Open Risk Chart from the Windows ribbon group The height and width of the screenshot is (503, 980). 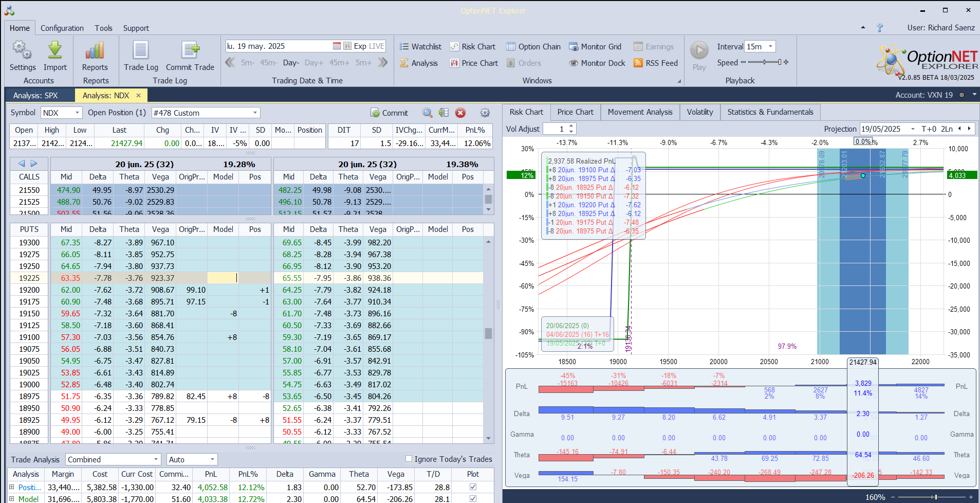[473, 47]
